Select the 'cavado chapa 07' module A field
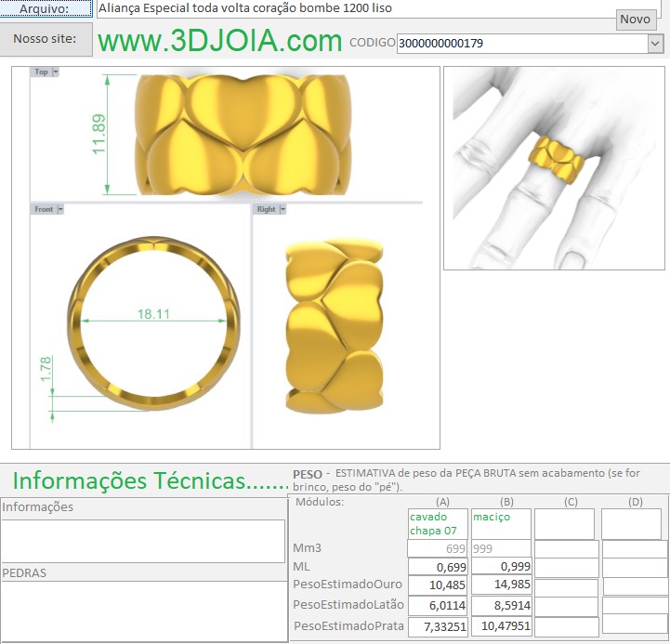The image size is (670, 644). [438, 523]
